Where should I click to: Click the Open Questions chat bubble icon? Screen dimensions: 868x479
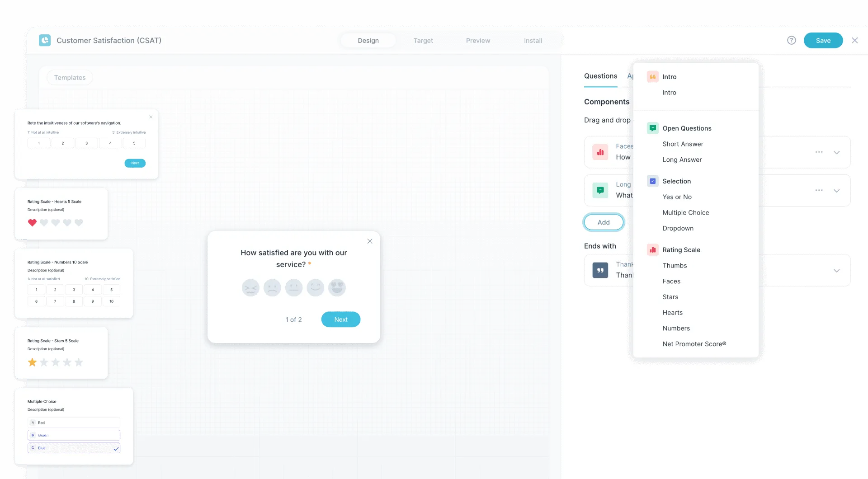point(652,128)
